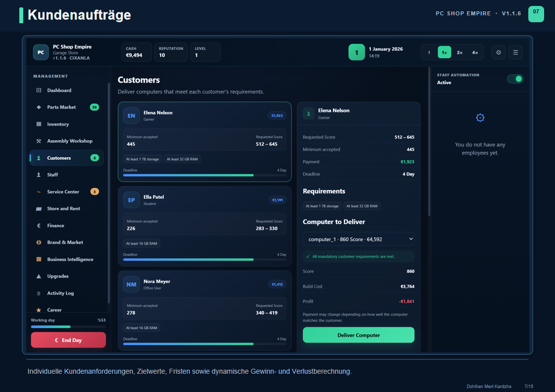Viewport: 555px width, 392px height.
Task: Click Ella Patel's deadline progress bar
Action: coord(205,260)
